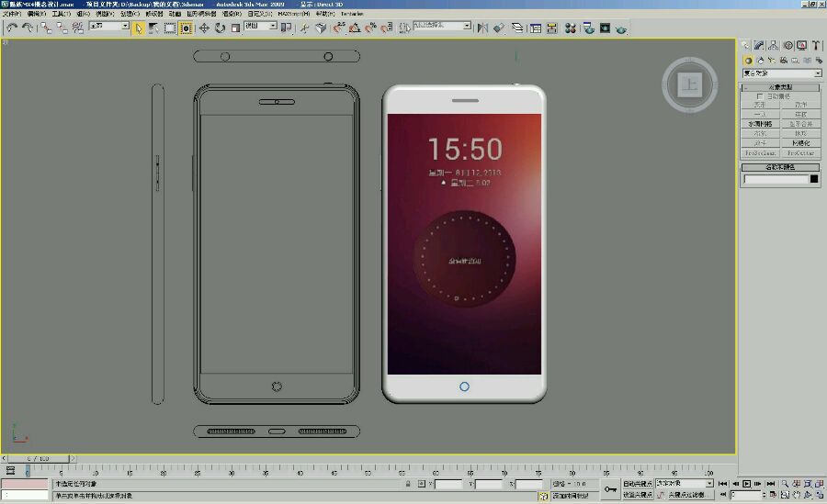Click Play Animation button
Image resolution: width=827 pixels, height=504 pixels.
747,484
